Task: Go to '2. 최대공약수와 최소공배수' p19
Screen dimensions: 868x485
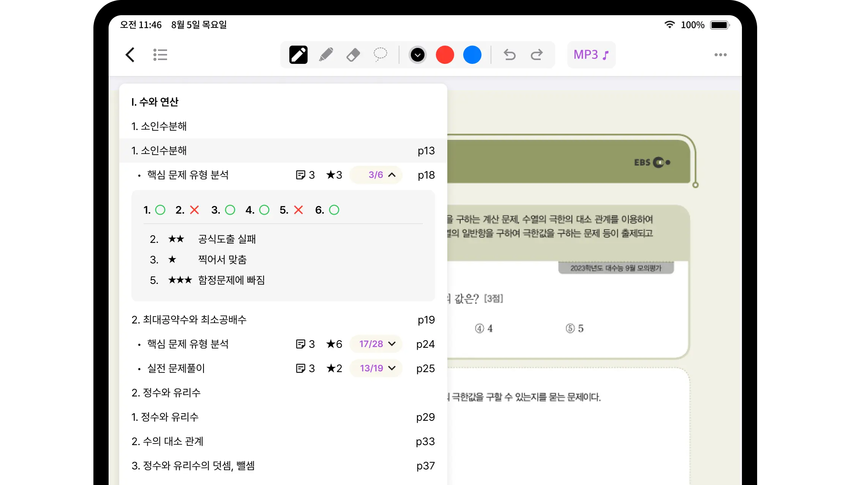Action: [x=283, y=320]
